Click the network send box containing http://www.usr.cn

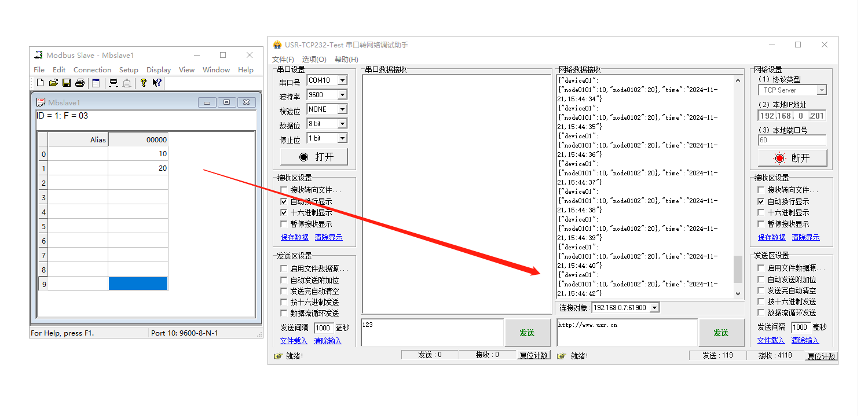pos(627,333)
